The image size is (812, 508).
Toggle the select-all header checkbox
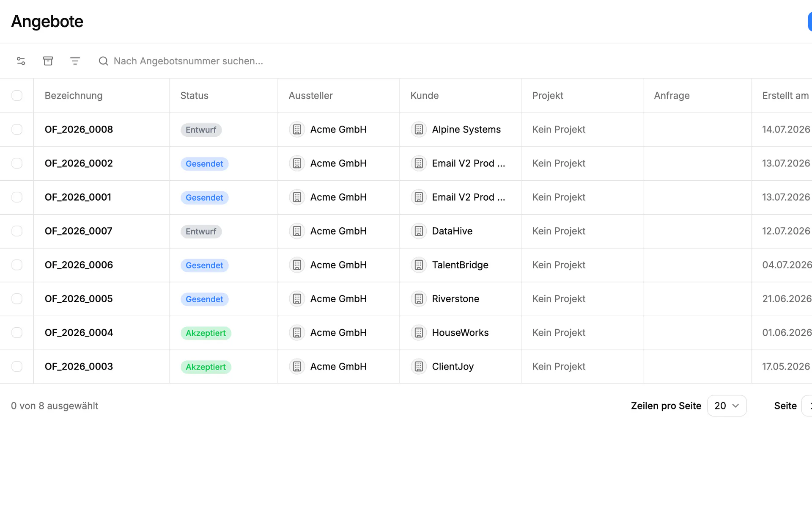point(17,96)
